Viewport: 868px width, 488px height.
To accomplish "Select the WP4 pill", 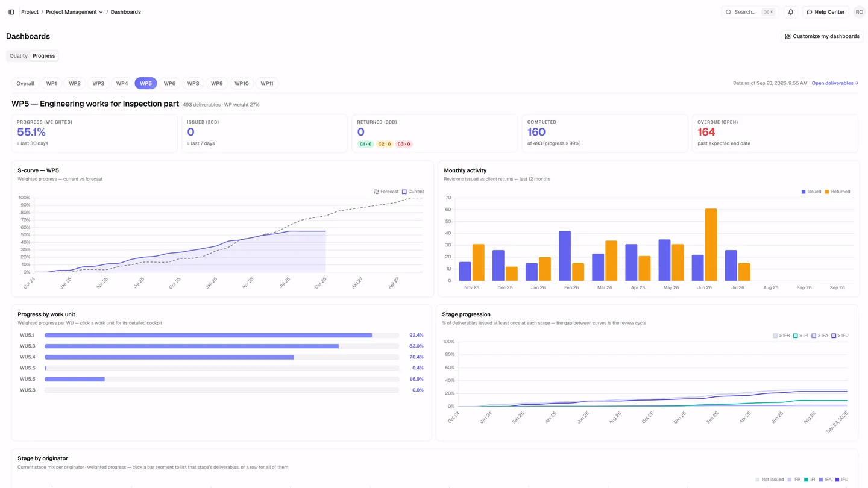I will 122,83.
